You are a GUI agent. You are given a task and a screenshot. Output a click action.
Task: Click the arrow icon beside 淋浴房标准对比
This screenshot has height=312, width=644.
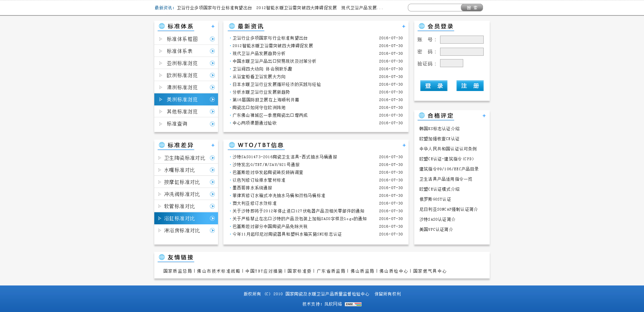(x=212, y=230)
